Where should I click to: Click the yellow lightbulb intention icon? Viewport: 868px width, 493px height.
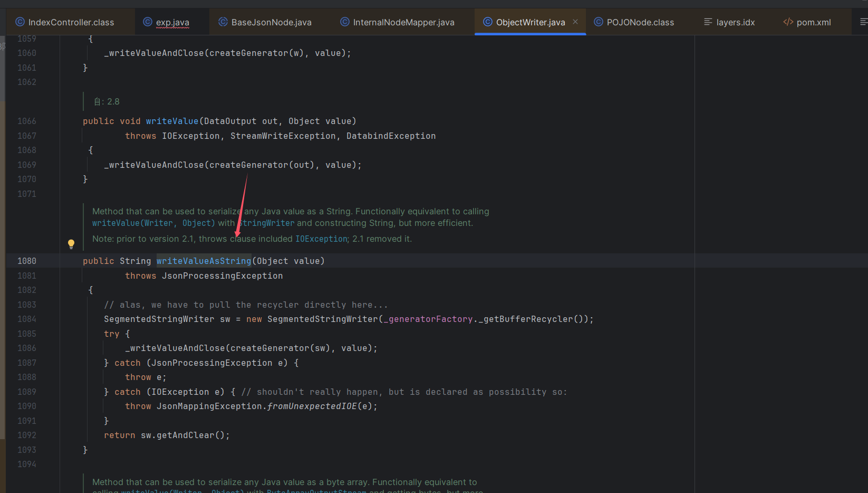click(x=71, y=244)
